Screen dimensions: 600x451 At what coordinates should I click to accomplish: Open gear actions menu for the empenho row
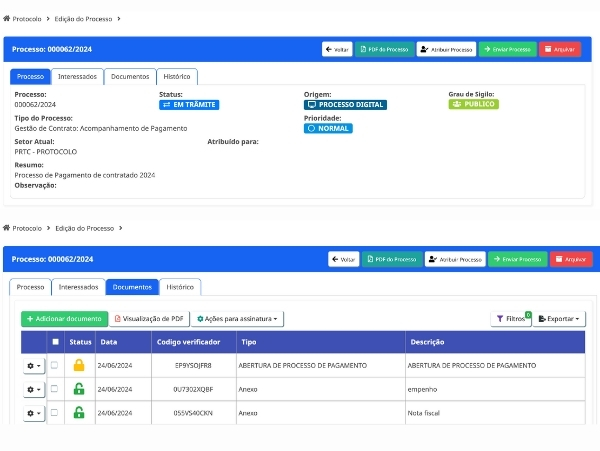[x=33, y=389]
